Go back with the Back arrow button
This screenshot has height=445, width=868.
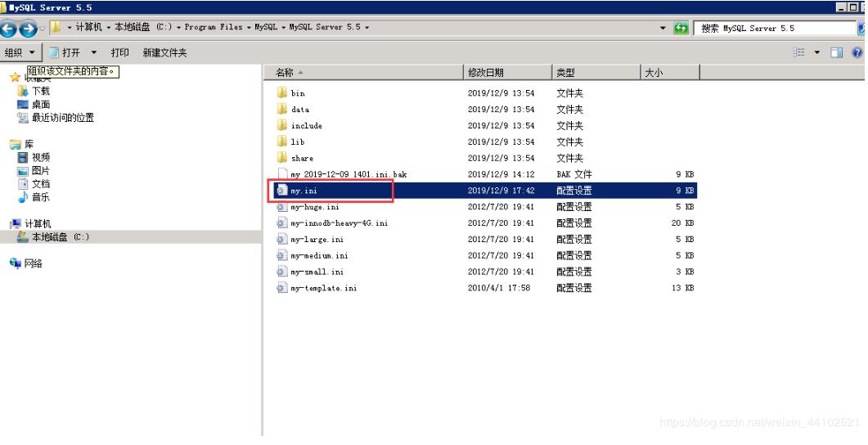pos(8,29)
